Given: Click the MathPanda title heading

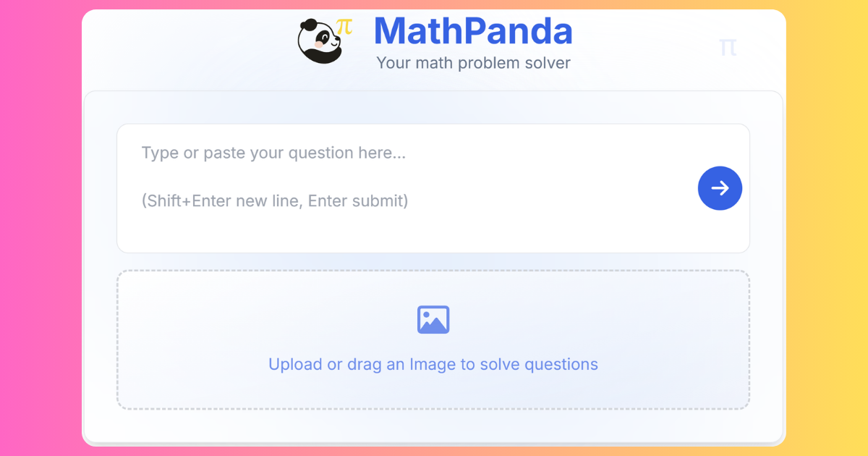Looking at the screenshot, I should click(473, 31).
